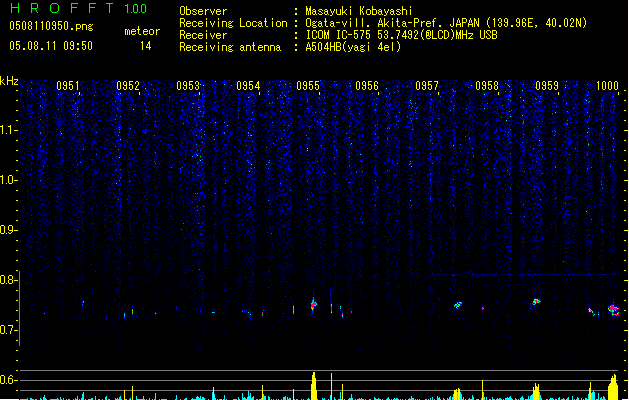Click the 'meteor' count label
This screenshot has height=400, width=629.
pyautogui.click(x=142, y=31)
